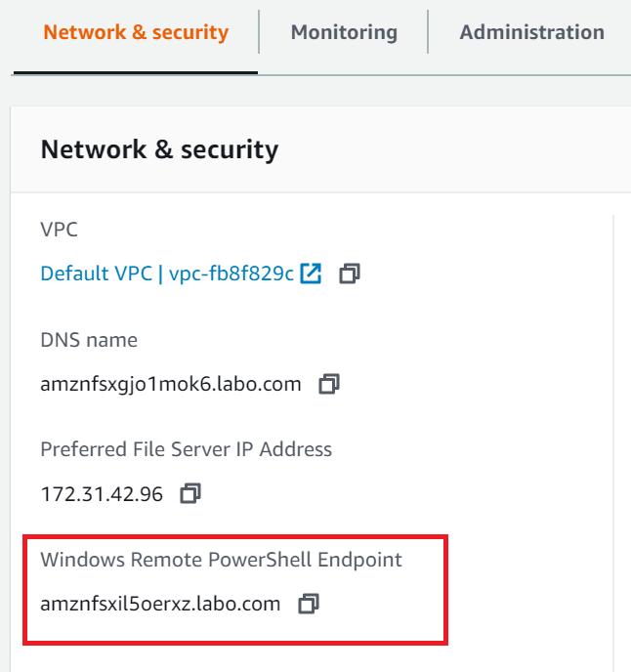Viewport: 631px width, 672px height.
Task: Copy the Preferred File Server IP address
Action: 190,494
